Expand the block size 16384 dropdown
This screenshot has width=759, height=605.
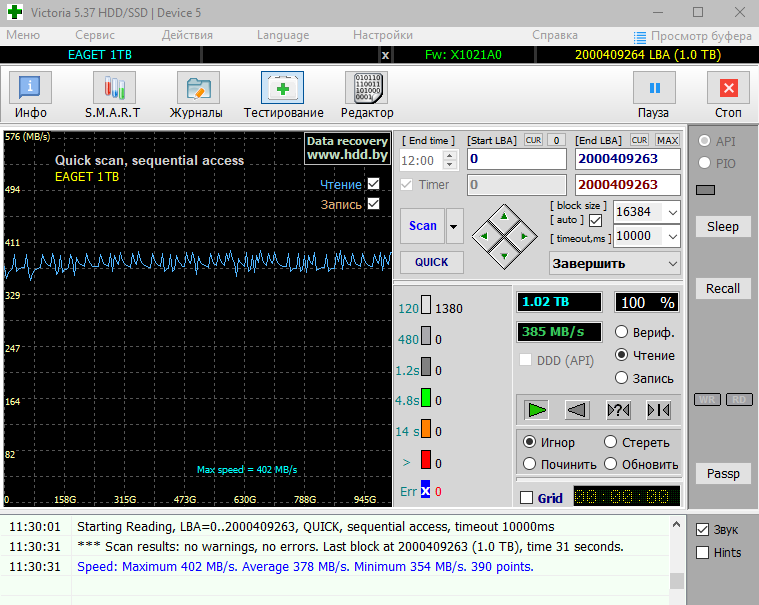pos(671,212)
